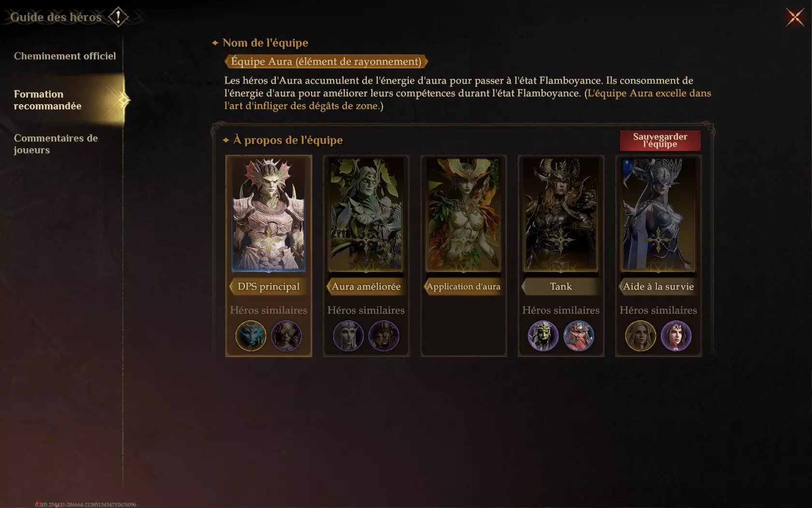Close the hero guide with the red X

pyautogui.click(x=795, y=17)
